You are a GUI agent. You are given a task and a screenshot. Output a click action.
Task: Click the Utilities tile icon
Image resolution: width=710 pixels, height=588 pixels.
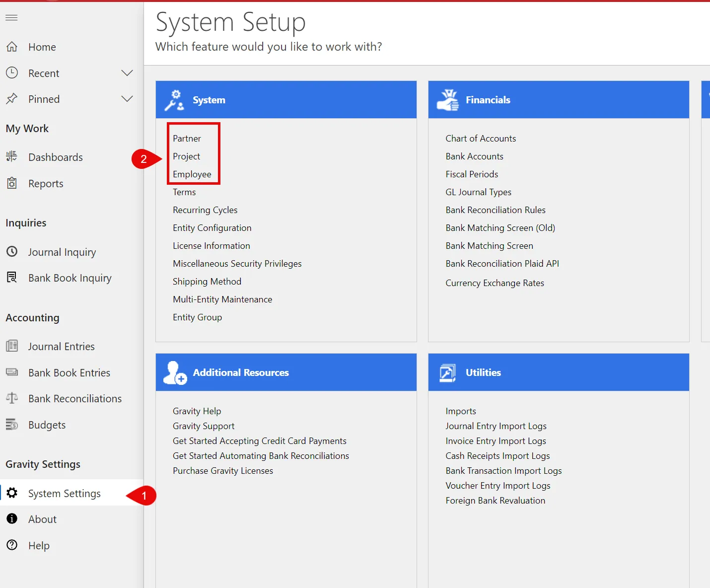pyautogui.click(x=447, y=373)
